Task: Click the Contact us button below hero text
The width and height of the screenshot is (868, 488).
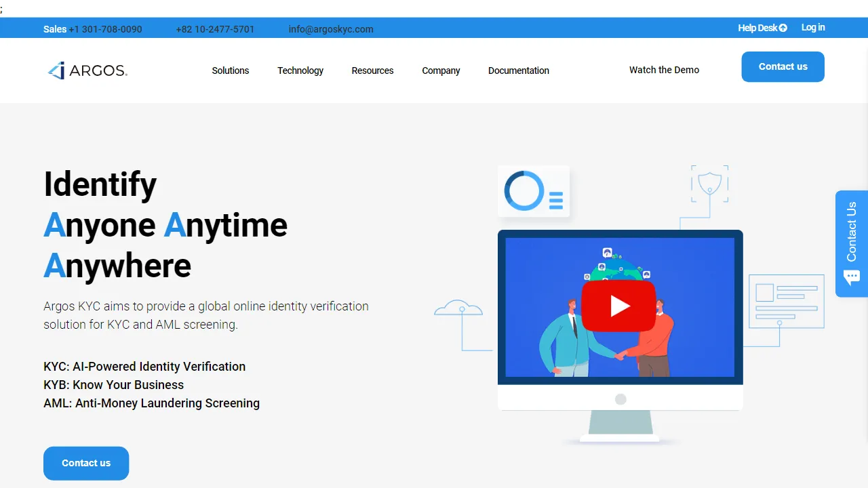Action: pos(86,463)
